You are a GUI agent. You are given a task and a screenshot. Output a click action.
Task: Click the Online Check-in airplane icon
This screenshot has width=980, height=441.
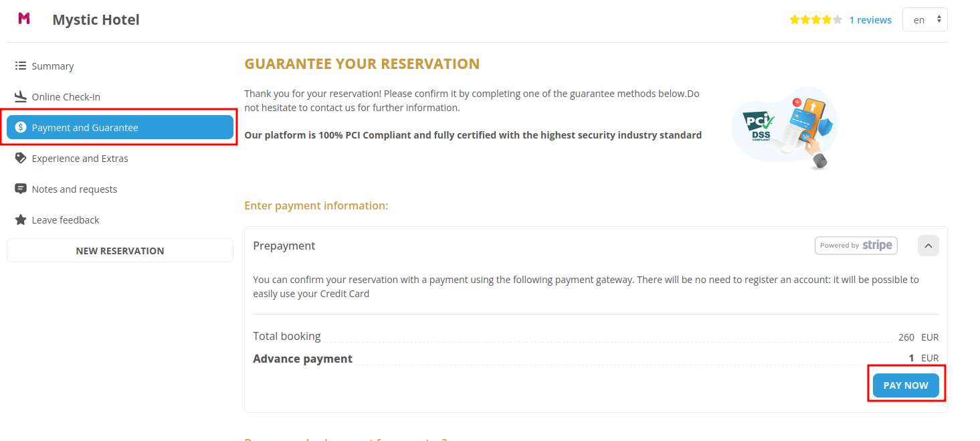(20, 96)
